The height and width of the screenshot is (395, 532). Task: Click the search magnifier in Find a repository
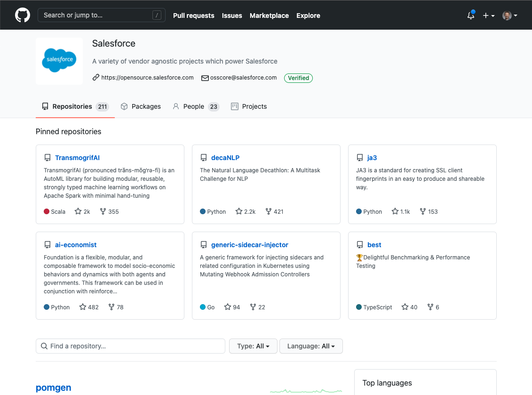pyautogui.click(x=44, y=346)
